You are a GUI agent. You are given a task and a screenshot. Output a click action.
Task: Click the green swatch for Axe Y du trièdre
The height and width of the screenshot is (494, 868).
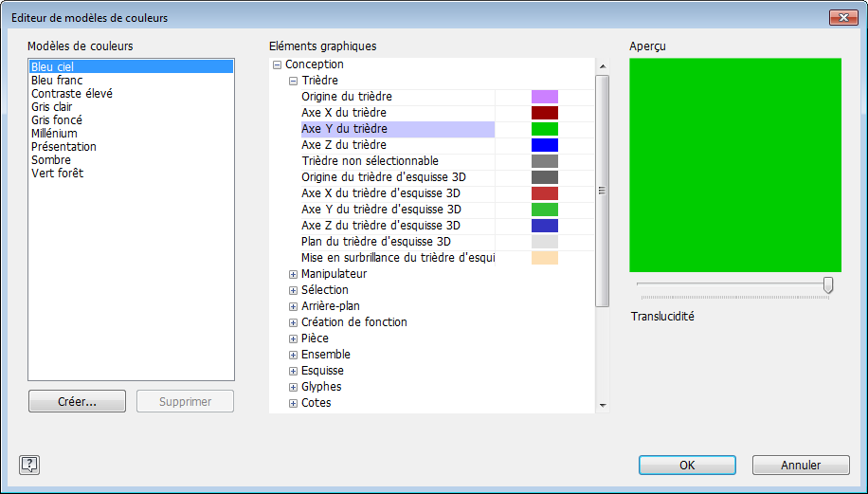545,129
